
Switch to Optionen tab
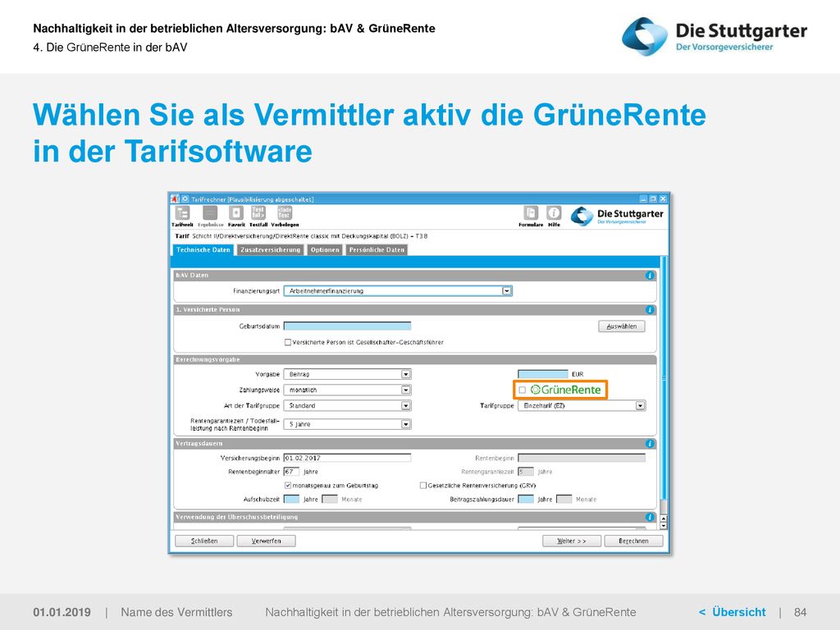(325, 249)
